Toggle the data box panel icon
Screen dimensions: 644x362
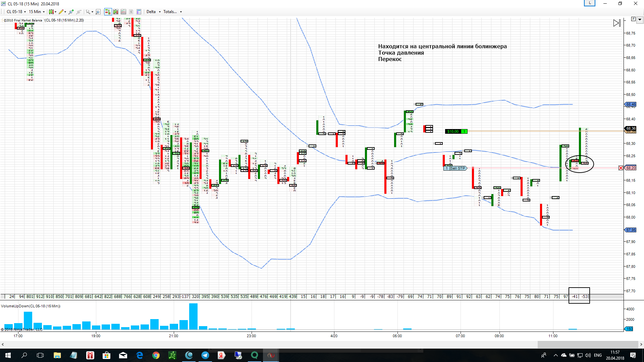pyautogui.click(x=139, y=12)
